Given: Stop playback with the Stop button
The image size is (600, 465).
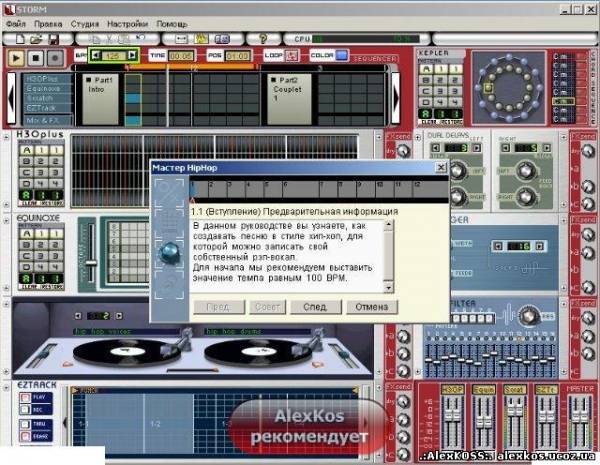Looking at the screenshot, I should [36, 58].
